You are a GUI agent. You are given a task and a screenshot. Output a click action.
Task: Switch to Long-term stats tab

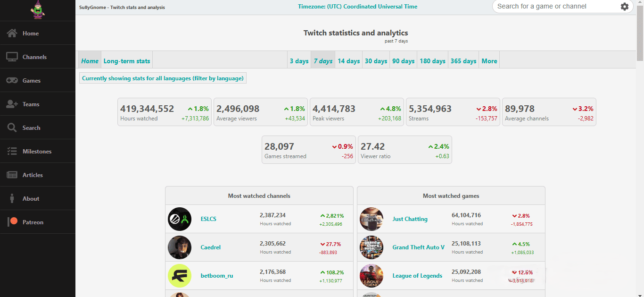pos(127,61)
